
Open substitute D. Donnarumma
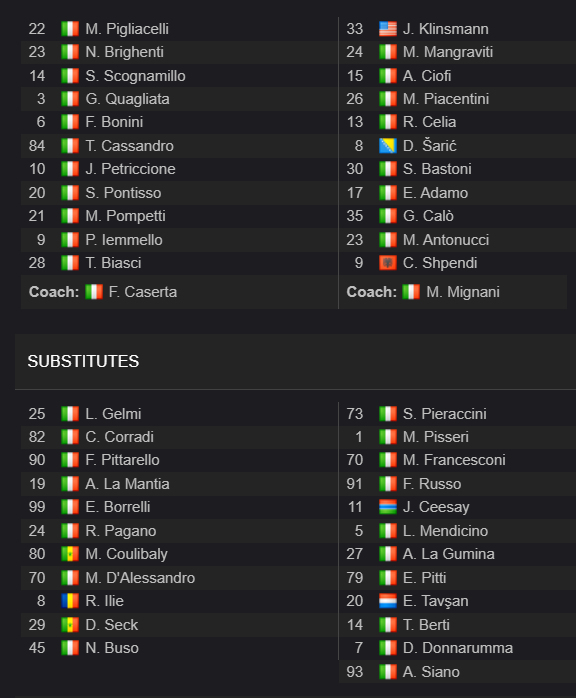click(458, 648)
